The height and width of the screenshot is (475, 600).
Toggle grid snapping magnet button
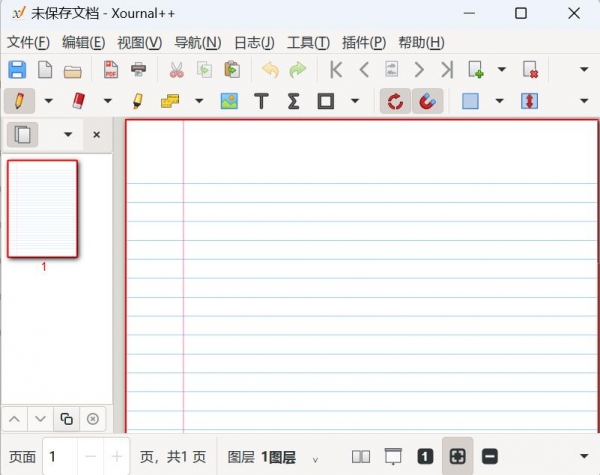[427, 101]
